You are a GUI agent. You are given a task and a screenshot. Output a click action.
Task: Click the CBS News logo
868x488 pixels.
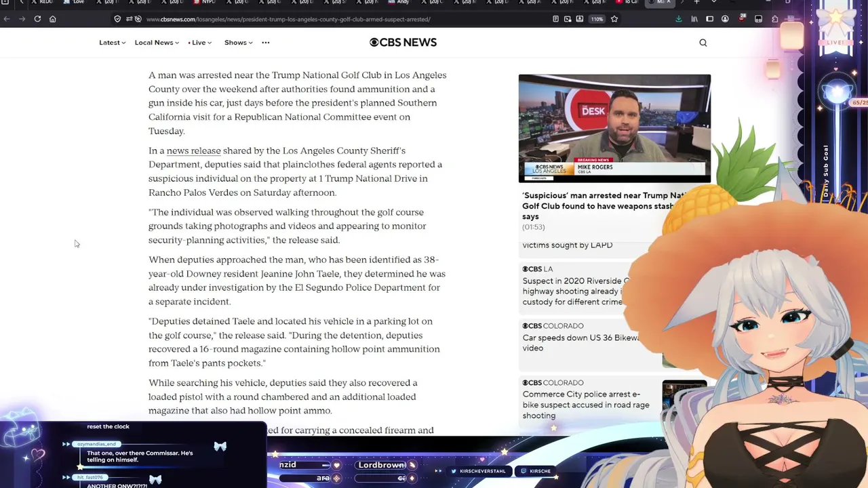pos(403,42)
